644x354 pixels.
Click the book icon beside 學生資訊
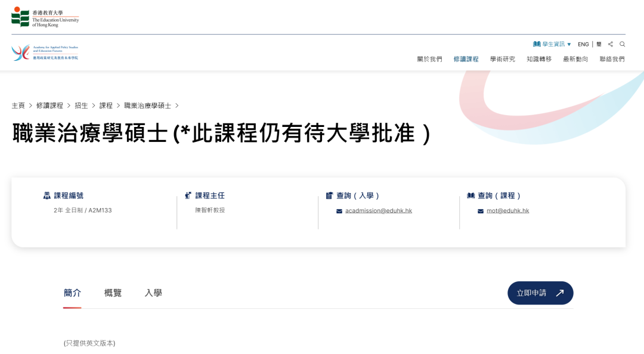point(537,44)
